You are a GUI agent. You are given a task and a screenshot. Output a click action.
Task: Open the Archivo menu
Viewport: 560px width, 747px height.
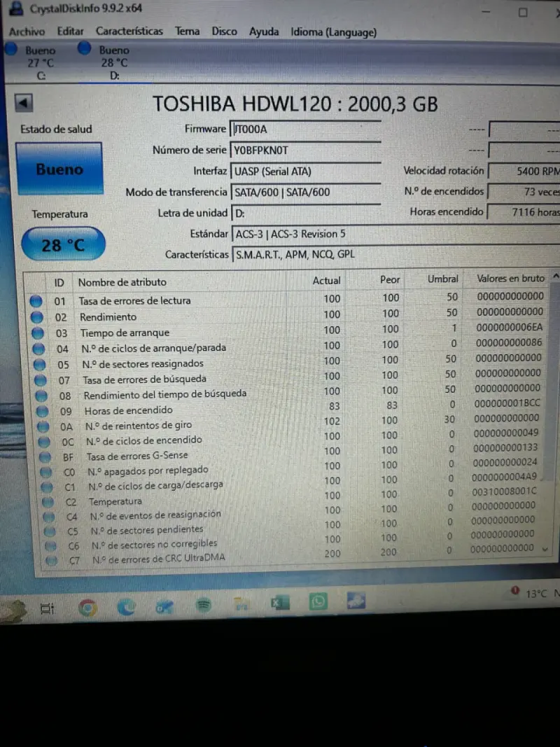(27, 32)
